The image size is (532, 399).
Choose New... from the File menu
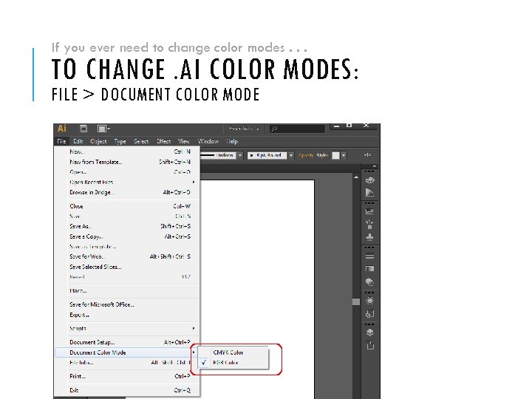(127, 151)
